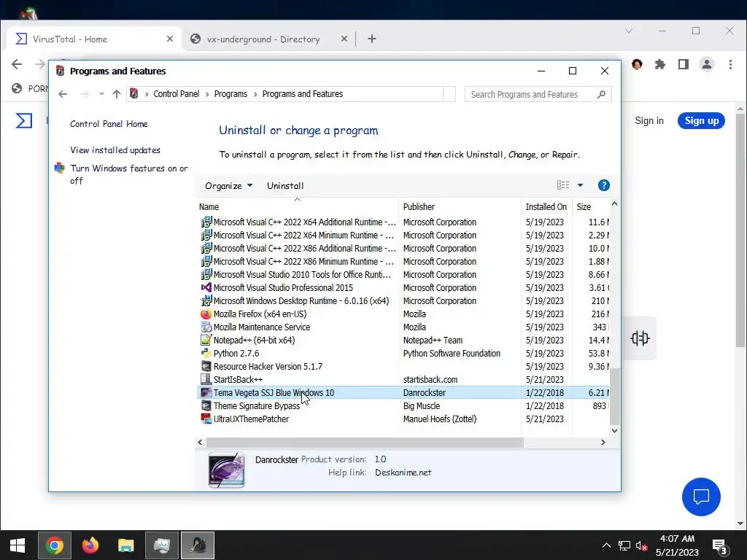This screenshot has width=747, height=560.
Task: Go up one level in Control Panel
Action: [x=117, y=94]
